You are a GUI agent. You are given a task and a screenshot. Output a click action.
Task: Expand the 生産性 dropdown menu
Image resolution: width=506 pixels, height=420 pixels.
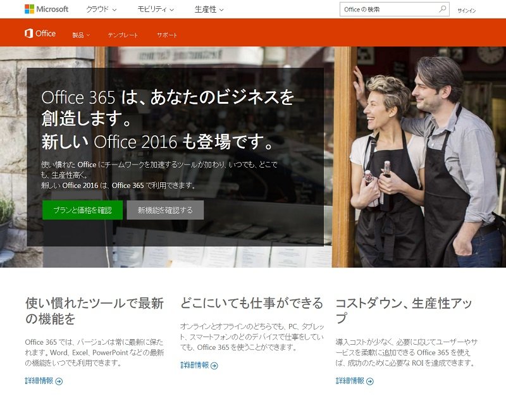click(209, 9)
